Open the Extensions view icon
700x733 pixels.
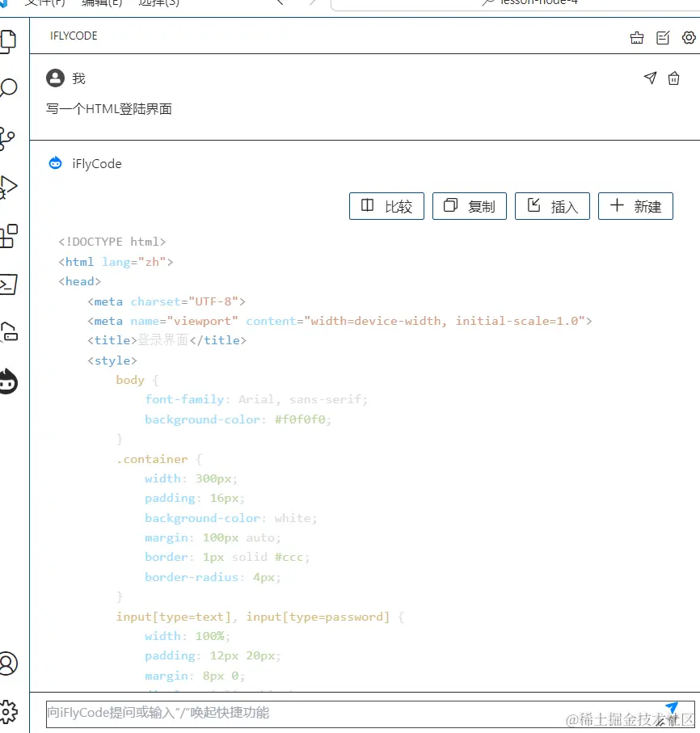pyautogui.click(x=8, y=236)
